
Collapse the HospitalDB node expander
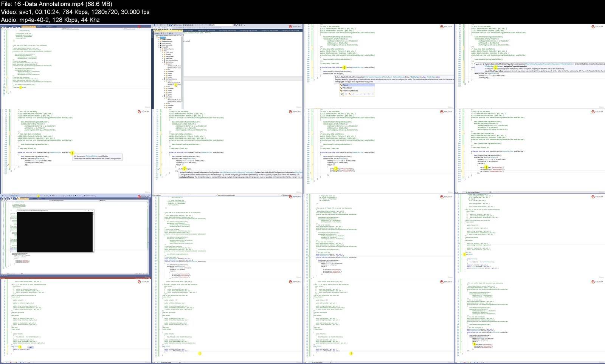point(159,47)
